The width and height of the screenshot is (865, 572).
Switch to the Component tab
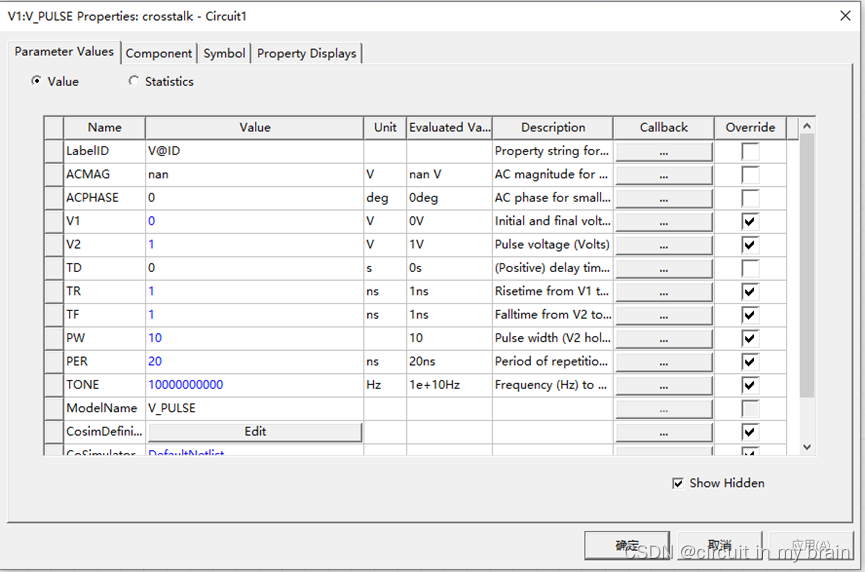tap(159, 53)
